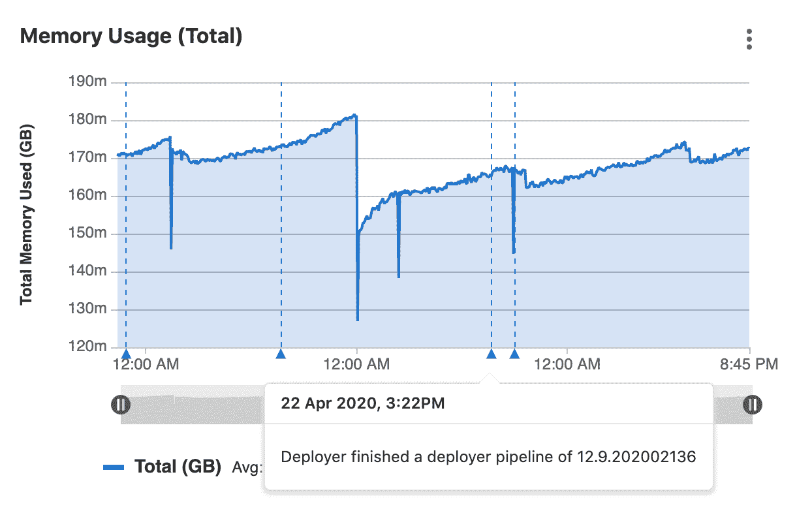This screenshot has height=530, width=812.
Task: Select the fourth, rightmost deployment marker triangle
Action: (514, 354)
